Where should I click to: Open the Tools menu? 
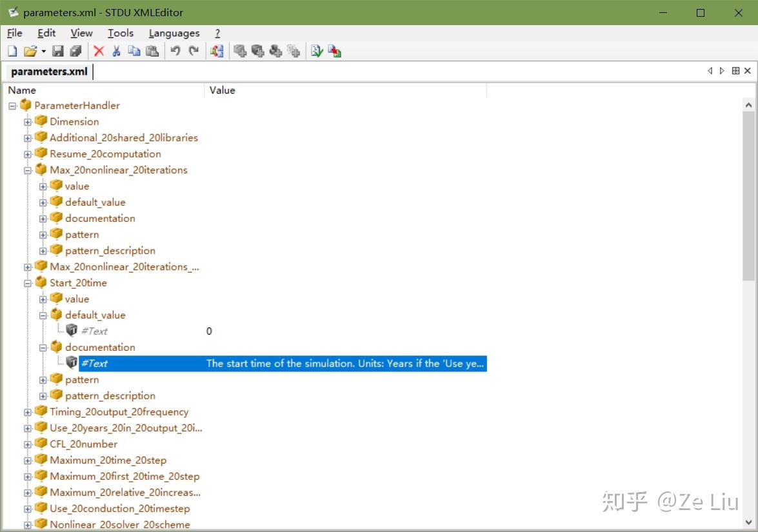[120, 33]
